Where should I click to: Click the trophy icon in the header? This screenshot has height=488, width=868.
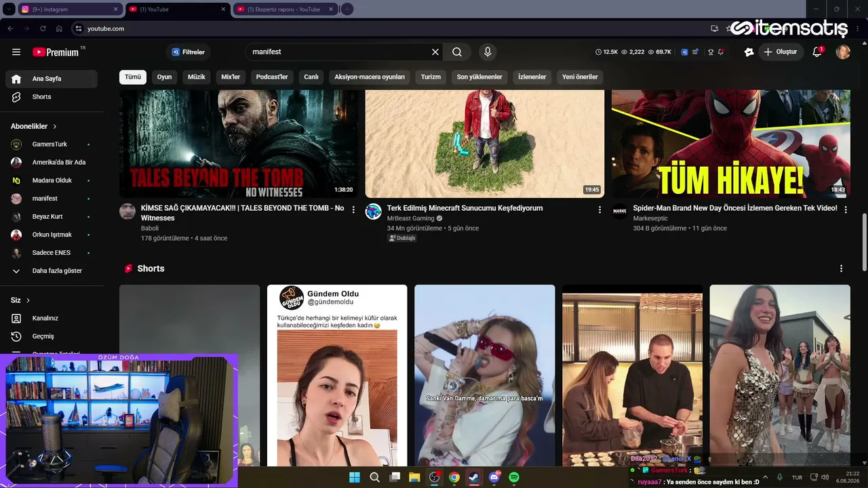pos(711,52)
